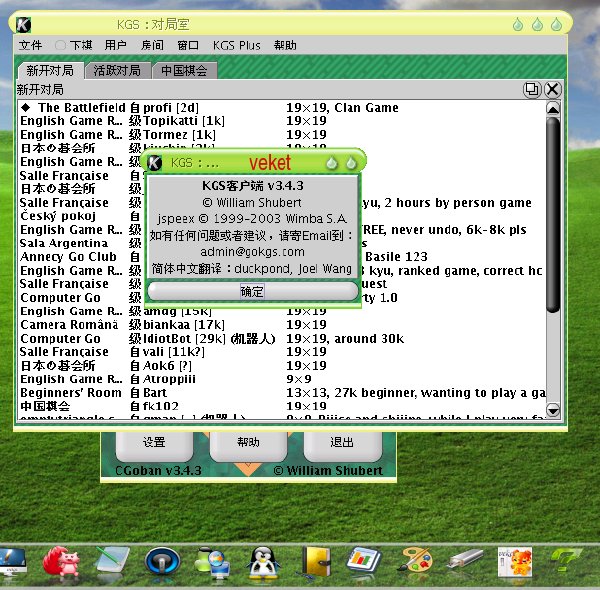Click the first droplet button on main window title bar
600x590 pixels.
(518, 24)
